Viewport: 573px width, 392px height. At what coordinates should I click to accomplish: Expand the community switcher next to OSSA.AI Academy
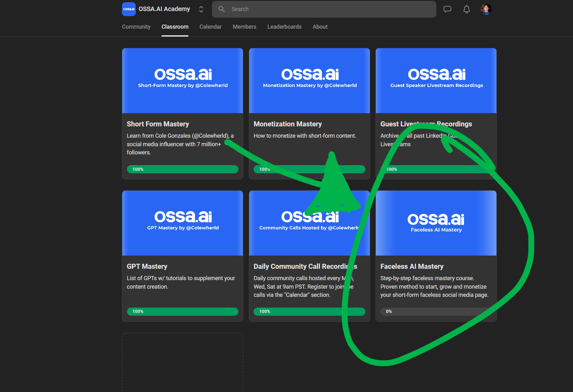click(x=201, y=9)
